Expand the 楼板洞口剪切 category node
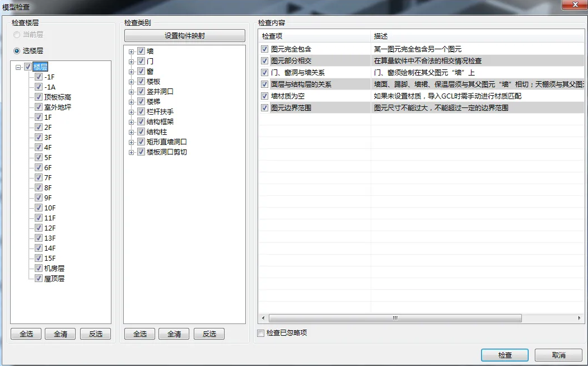Screen dimensions: 588x366 (x=131, y=152)
